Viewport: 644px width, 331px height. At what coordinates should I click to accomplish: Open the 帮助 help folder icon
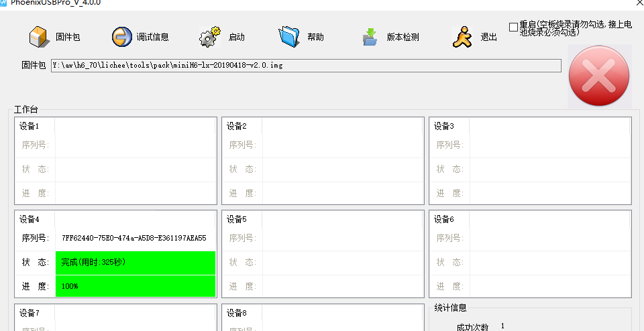(289, 37)
